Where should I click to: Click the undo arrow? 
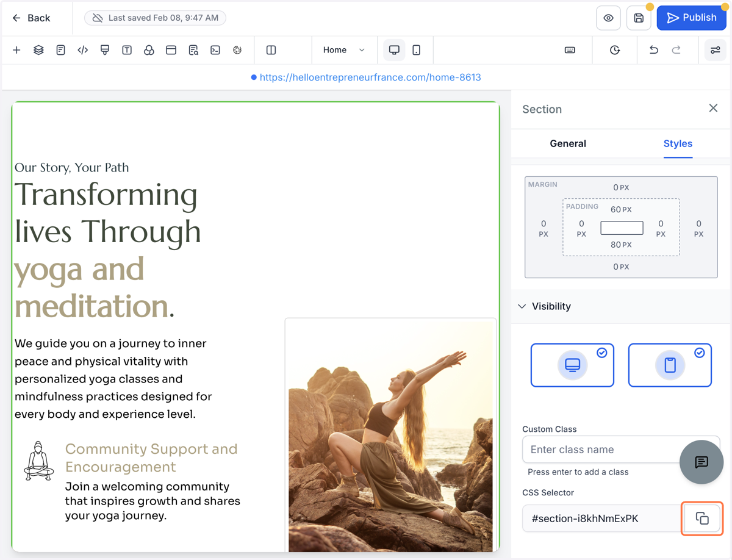654,50
